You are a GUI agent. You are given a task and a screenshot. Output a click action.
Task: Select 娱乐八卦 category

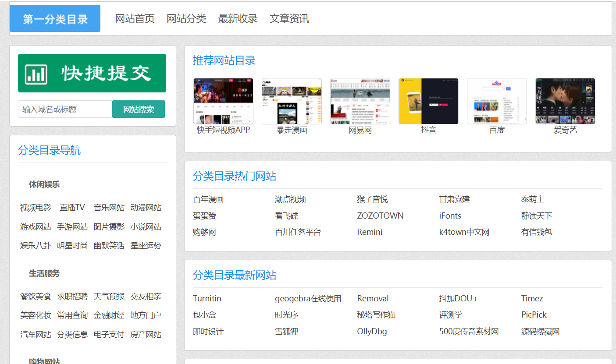[x=36, y=246]
